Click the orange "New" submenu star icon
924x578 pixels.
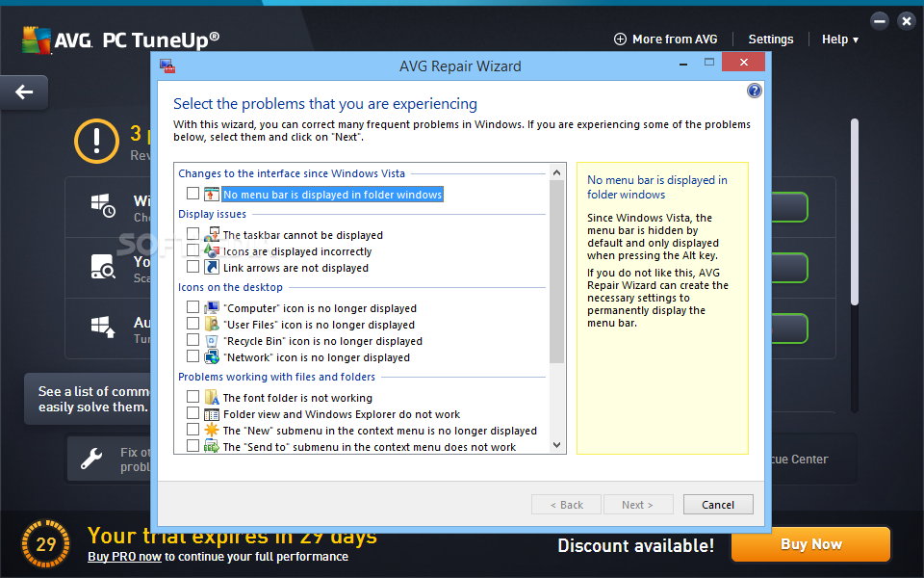click(212, 430)
